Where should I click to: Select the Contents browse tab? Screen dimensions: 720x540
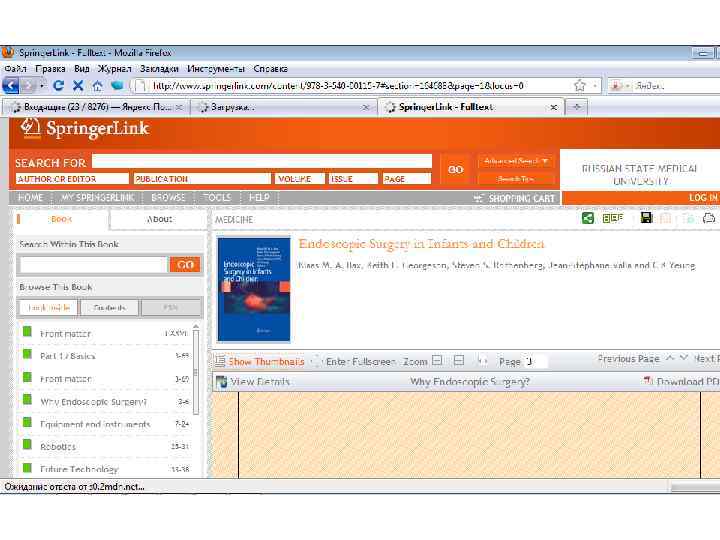pos(109,308)
